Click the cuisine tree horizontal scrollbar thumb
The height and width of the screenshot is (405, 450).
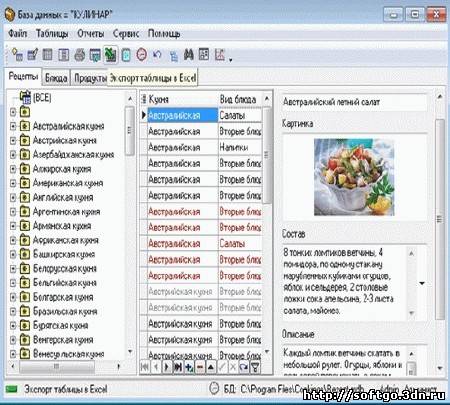click(x=57, y=367)
